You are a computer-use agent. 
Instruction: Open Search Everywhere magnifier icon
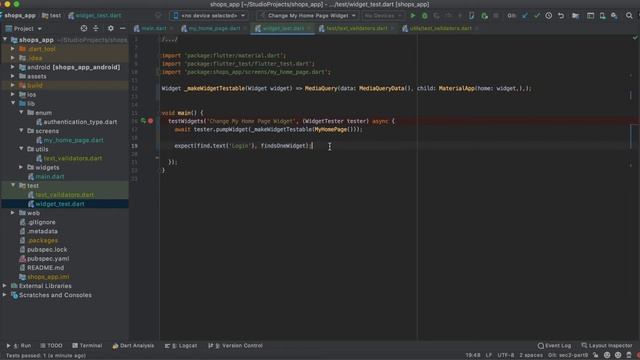(x=629, y=16)
